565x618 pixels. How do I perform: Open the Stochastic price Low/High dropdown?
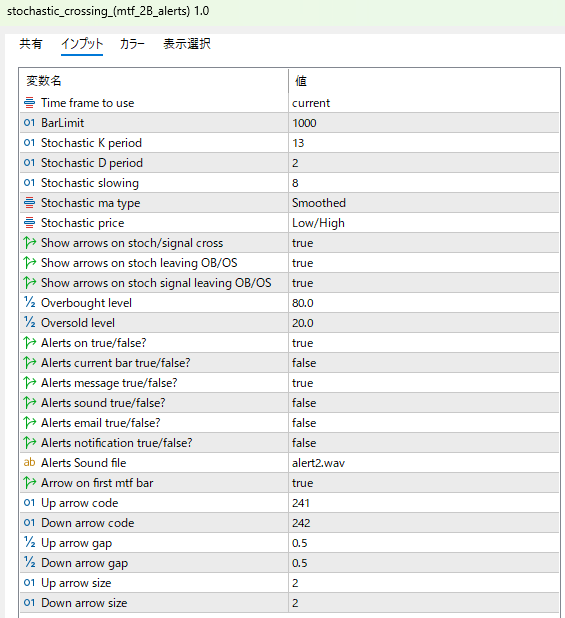pyautogui.click(x=424, y=223)
